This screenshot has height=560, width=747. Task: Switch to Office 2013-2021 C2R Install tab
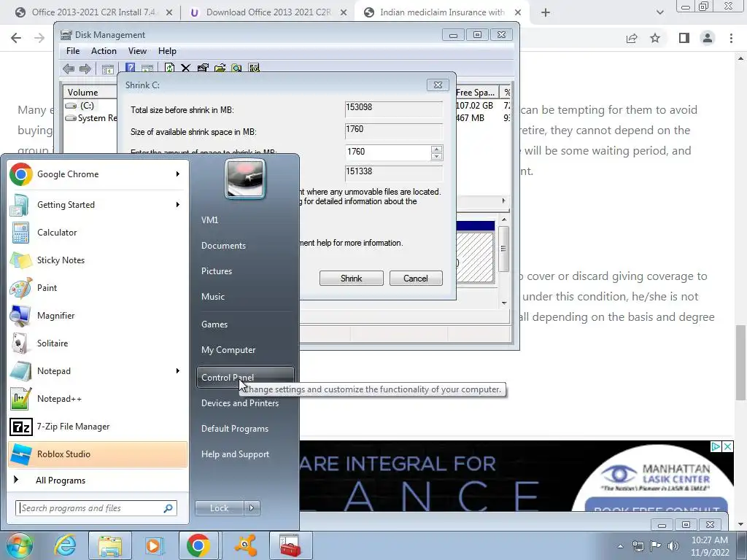(93, 12)
